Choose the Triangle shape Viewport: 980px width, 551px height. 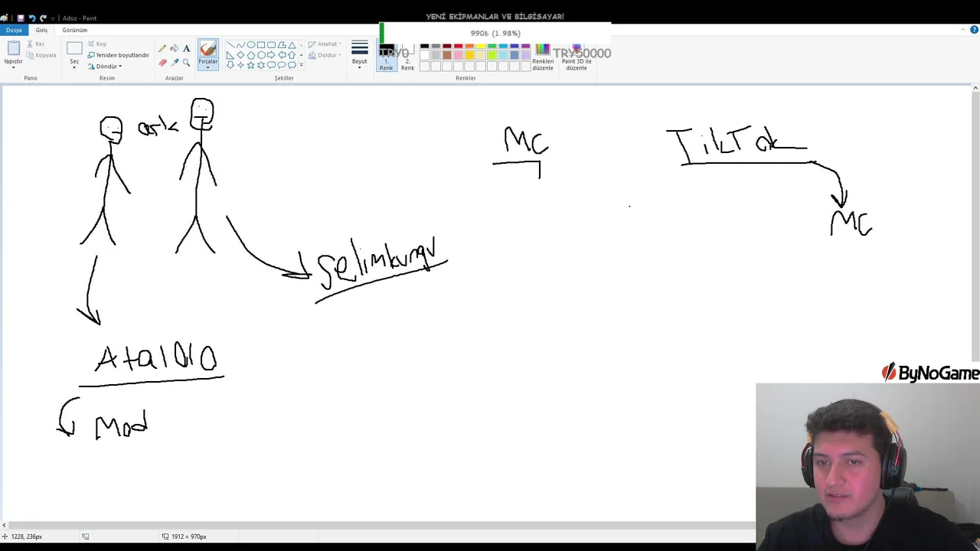click(x=292, y=45)
